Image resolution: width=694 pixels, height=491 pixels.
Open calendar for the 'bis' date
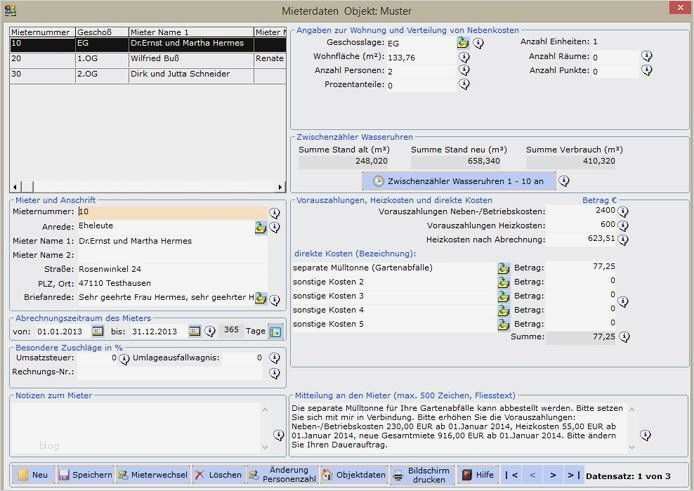tap(194, 331)
